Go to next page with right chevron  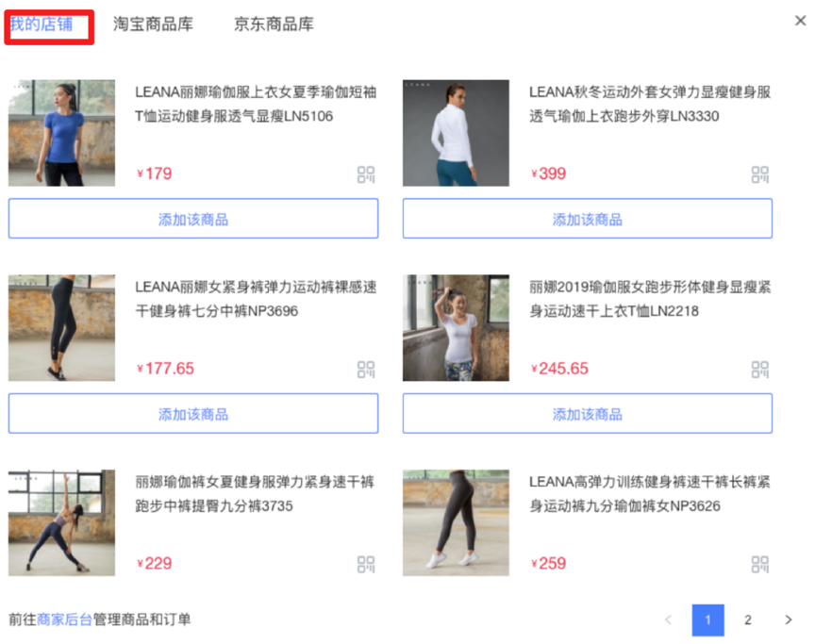789,619
